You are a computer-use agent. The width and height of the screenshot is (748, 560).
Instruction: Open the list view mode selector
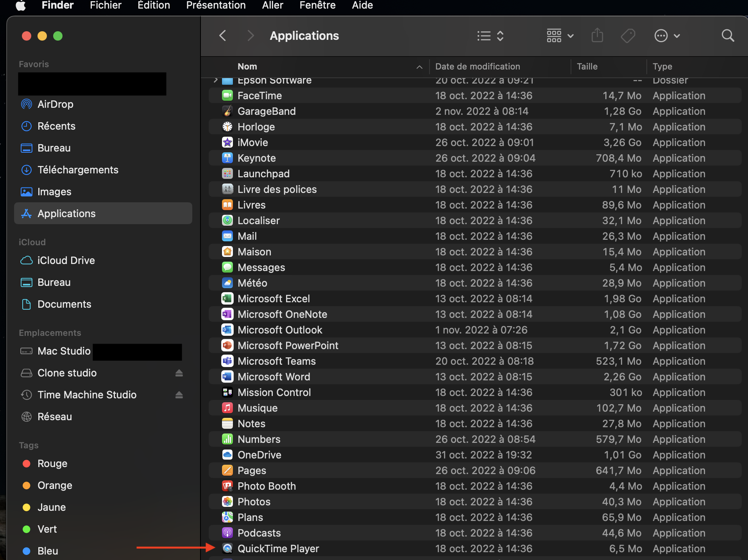click(490, 36)
